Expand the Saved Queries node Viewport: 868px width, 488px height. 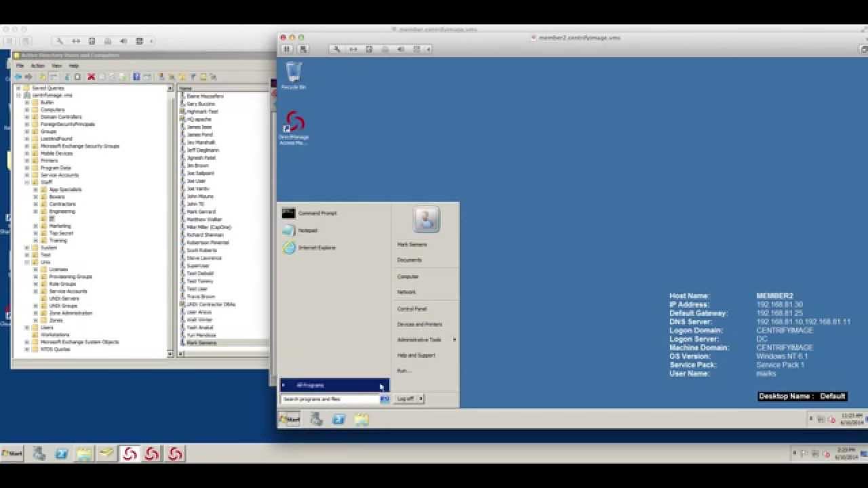(x=18, y=88)
